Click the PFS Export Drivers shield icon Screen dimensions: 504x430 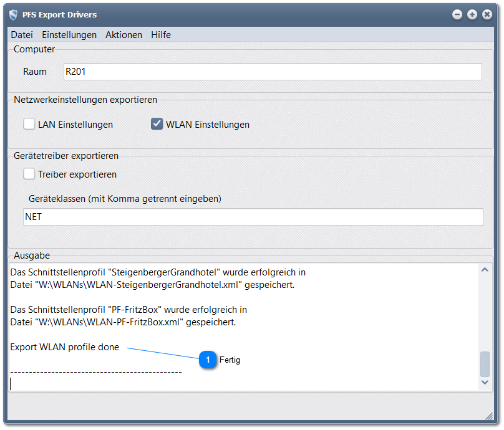[x=13, y=14]
